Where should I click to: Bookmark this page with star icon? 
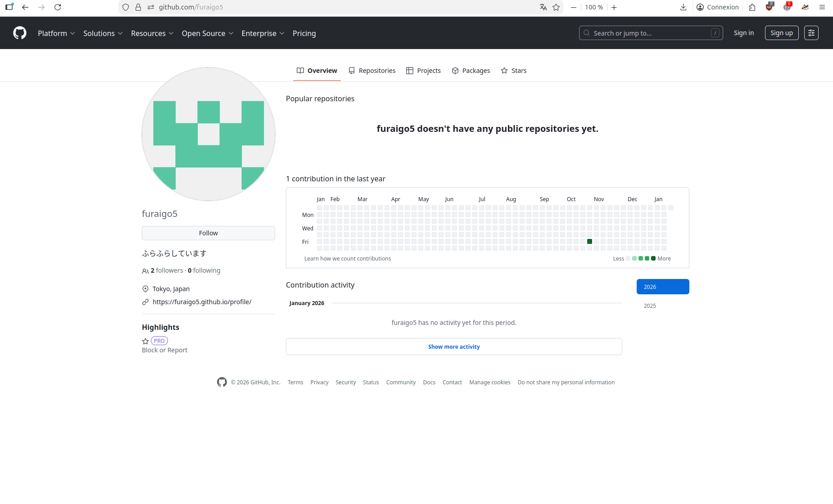[x=556, y=7]
